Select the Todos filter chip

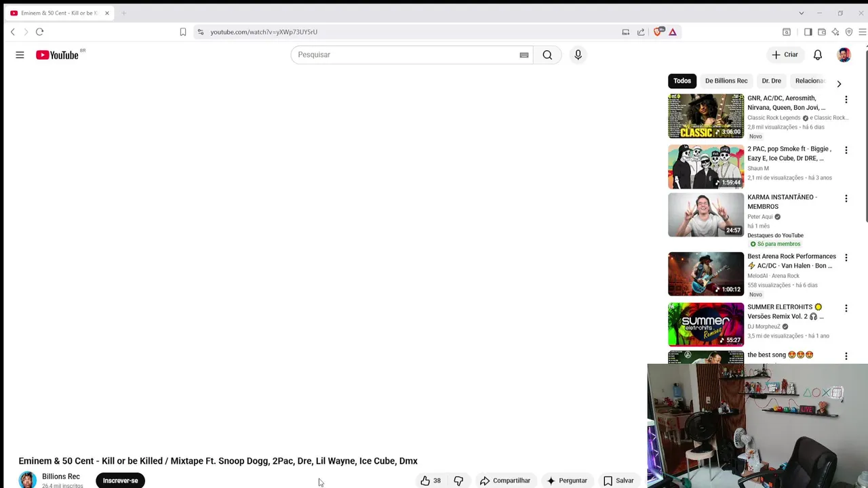(x=682, y=81)
